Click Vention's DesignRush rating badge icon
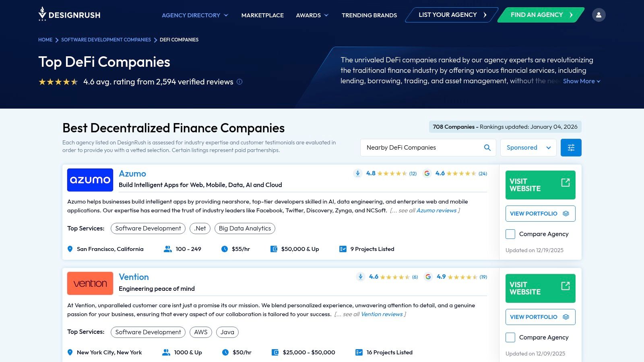Viewport: 644px width, 362px height. [x=360, y=277]
